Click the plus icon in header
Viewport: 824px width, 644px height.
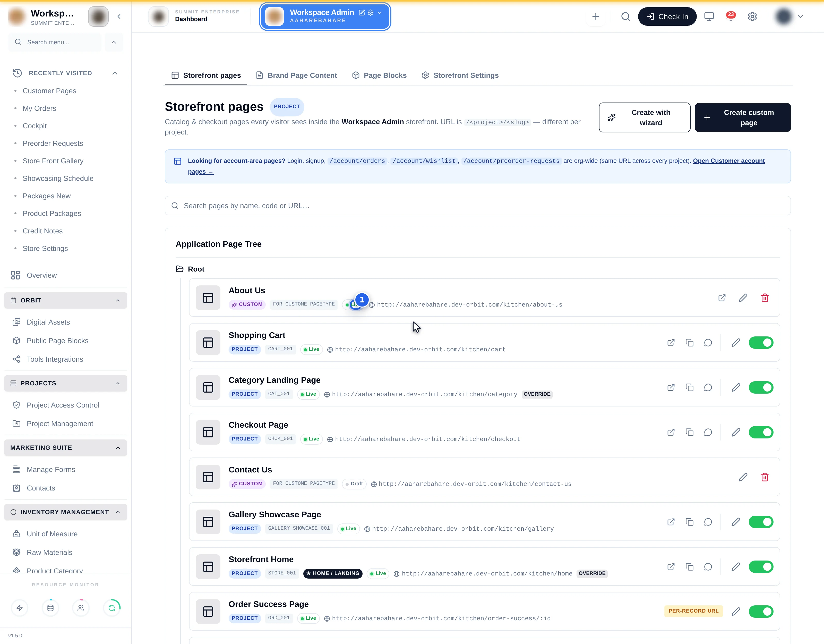(596, 16)
